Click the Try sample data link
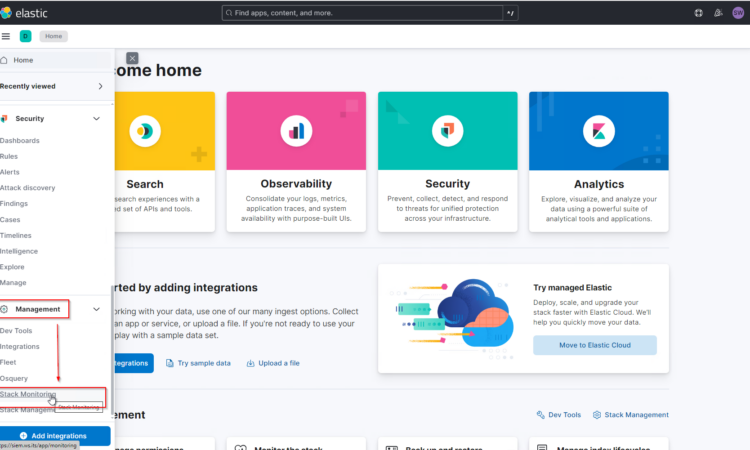The width and height of the screenshot is (750, 450). click(x=204, y=363)
